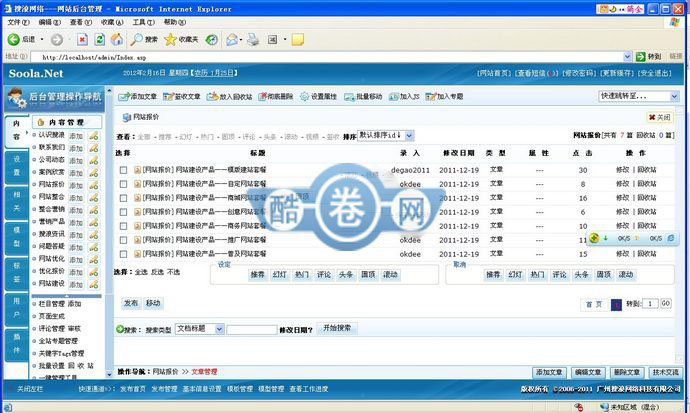Image resolution: width=690 pixels, height=413 pixels.
Task: Click the 修改密码 link
Action: (579, 73)
